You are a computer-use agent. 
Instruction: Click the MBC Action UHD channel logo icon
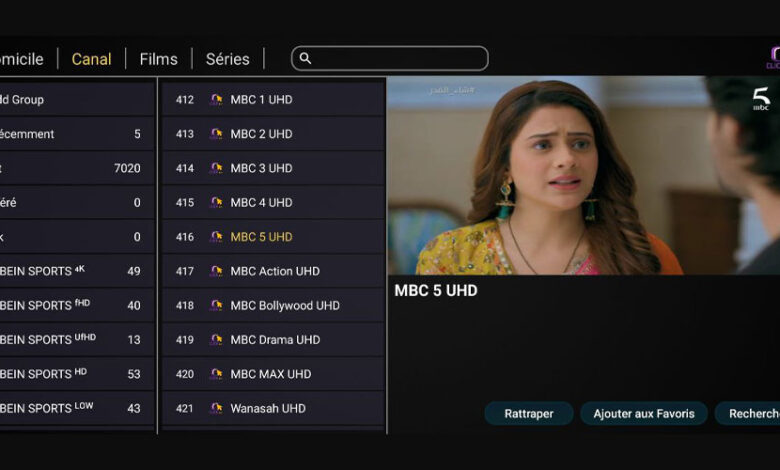[216, 271]
